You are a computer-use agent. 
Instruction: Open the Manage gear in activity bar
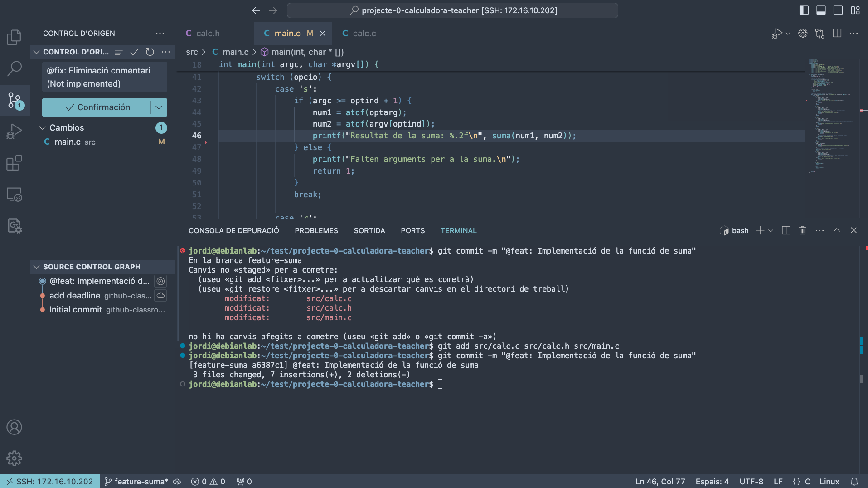click(14, 459)
